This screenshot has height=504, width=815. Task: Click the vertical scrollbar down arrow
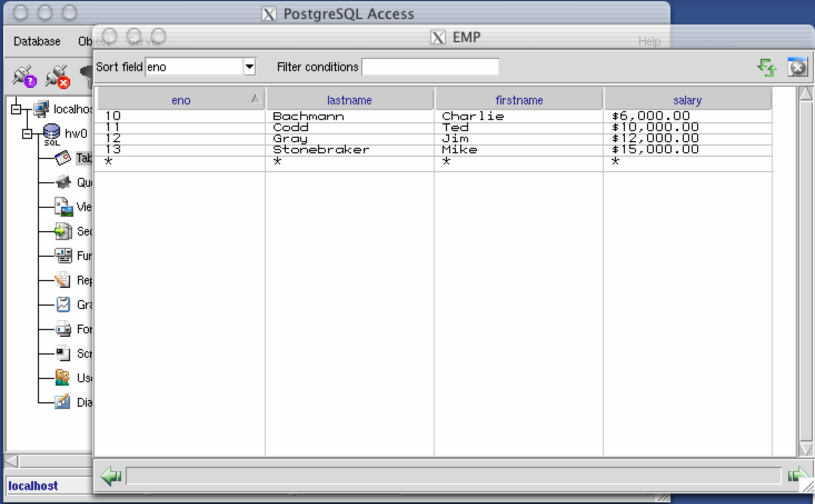pyautogui.click(x=806, y=448)
